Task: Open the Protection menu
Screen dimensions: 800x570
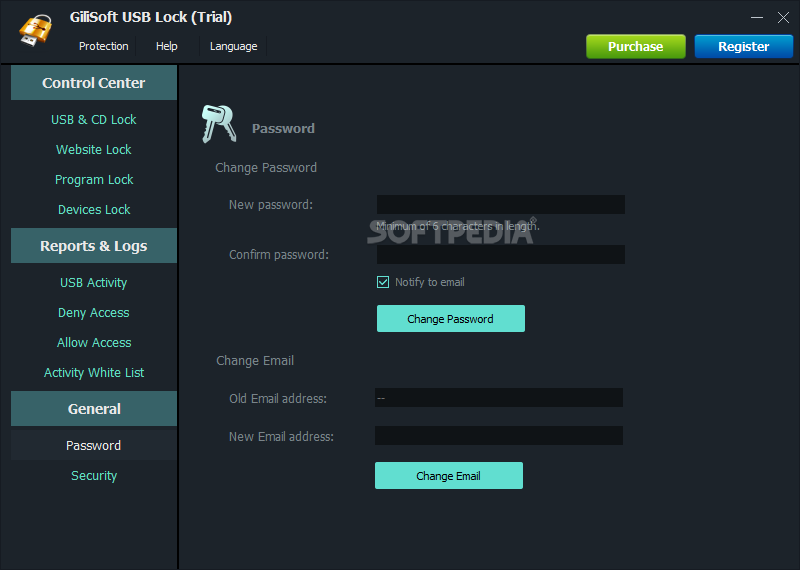Action: pos(104,46)
